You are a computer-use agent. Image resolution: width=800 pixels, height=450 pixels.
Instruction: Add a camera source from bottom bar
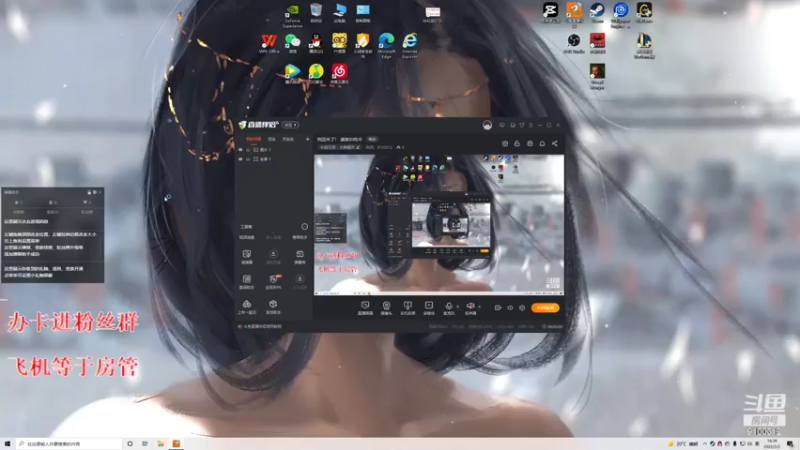click(x=386, y=308)
